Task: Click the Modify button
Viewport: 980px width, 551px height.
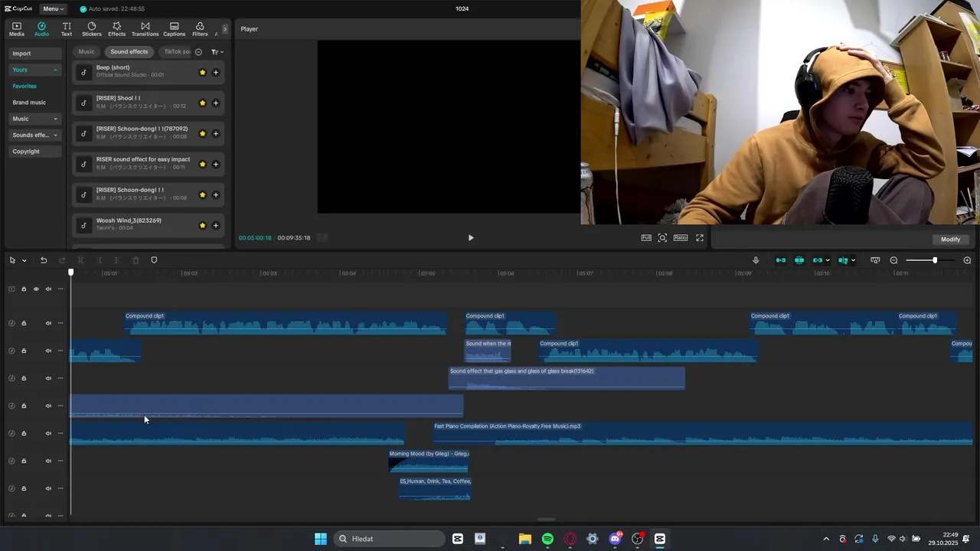Action: (x=950, y=240)
